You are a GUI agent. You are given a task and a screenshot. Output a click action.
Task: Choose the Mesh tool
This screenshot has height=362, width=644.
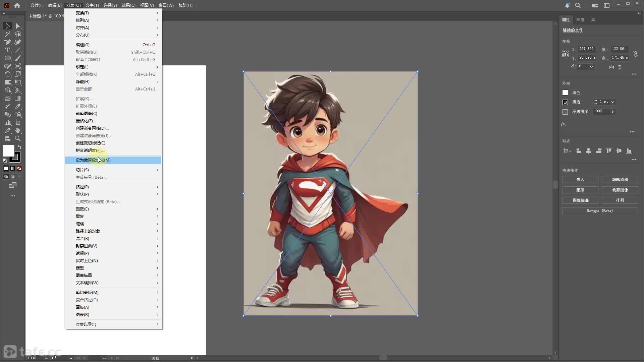(8, 99)
